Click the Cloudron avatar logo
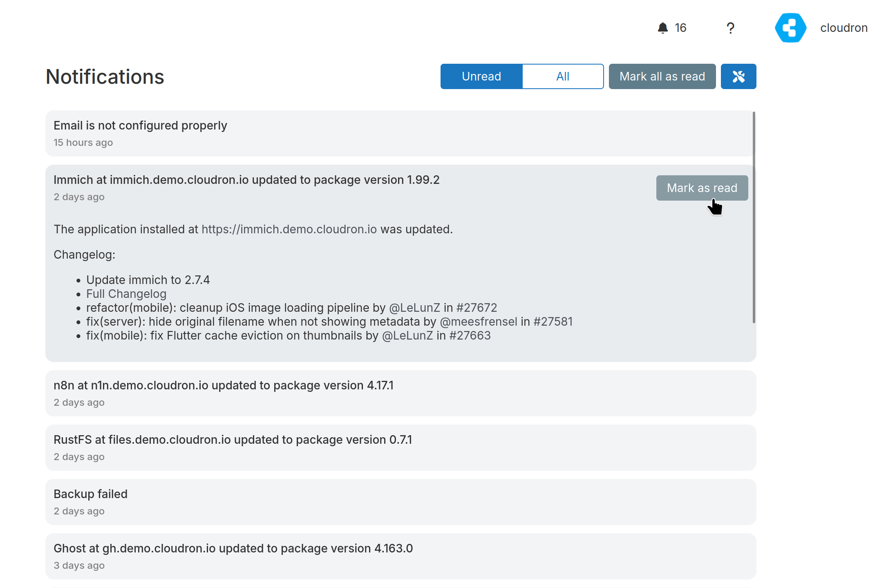Viewport: 886px width, 588px height. tap(790, 28)
